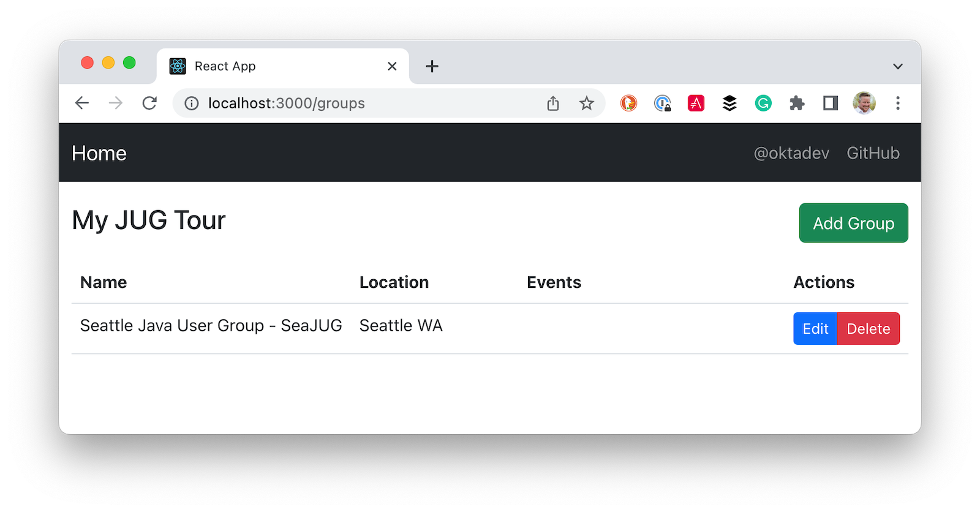
Task: Click the Add Group button
Action: (853, 224)
